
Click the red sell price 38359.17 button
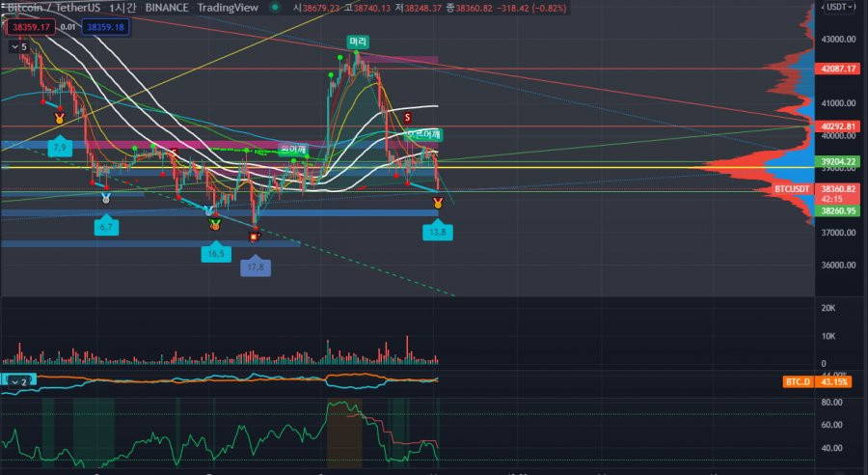31,27
